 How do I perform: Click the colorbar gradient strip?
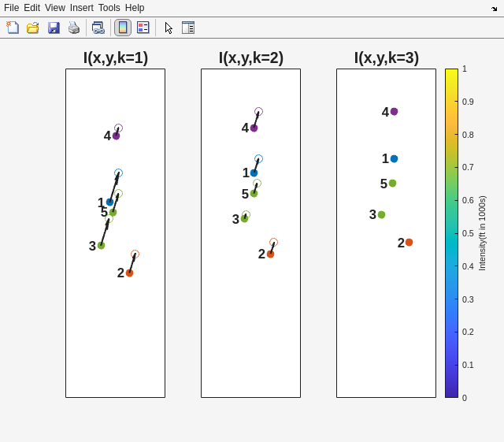point(451,232)
